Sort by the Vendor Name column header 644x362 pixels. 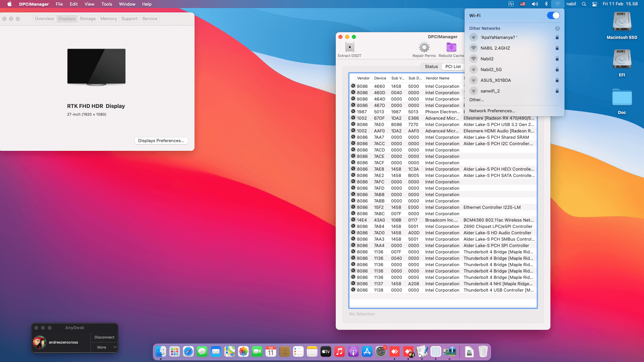coord(437,78)
